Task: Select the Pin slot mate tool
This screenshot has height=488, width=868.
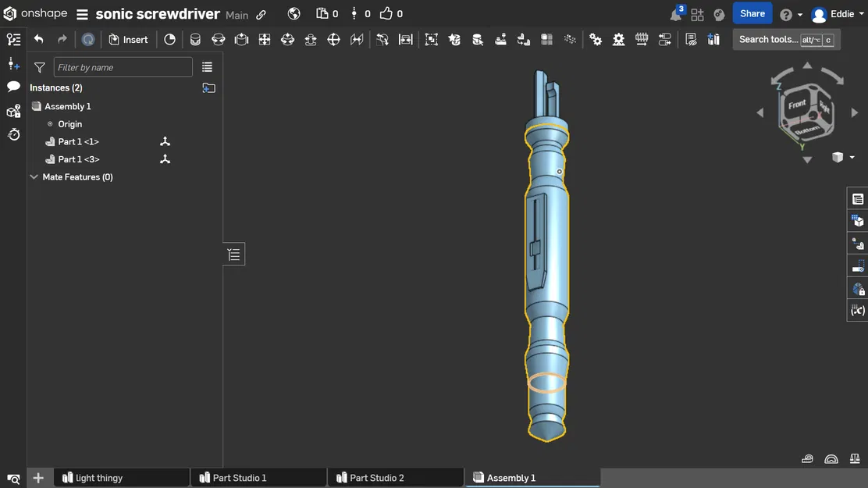Action: coord(311,39)
